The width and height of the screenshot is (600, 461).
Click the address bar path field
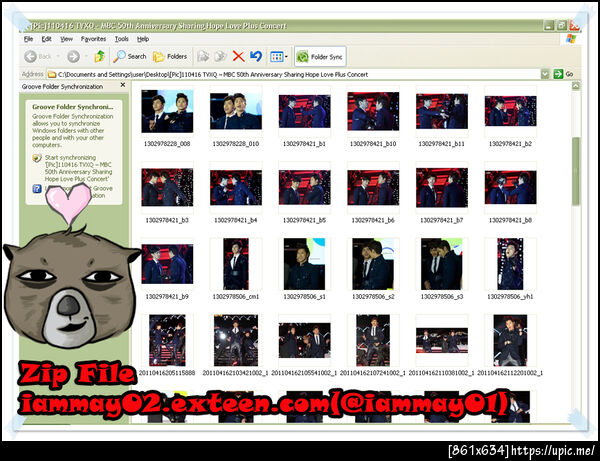coord(293,74)
